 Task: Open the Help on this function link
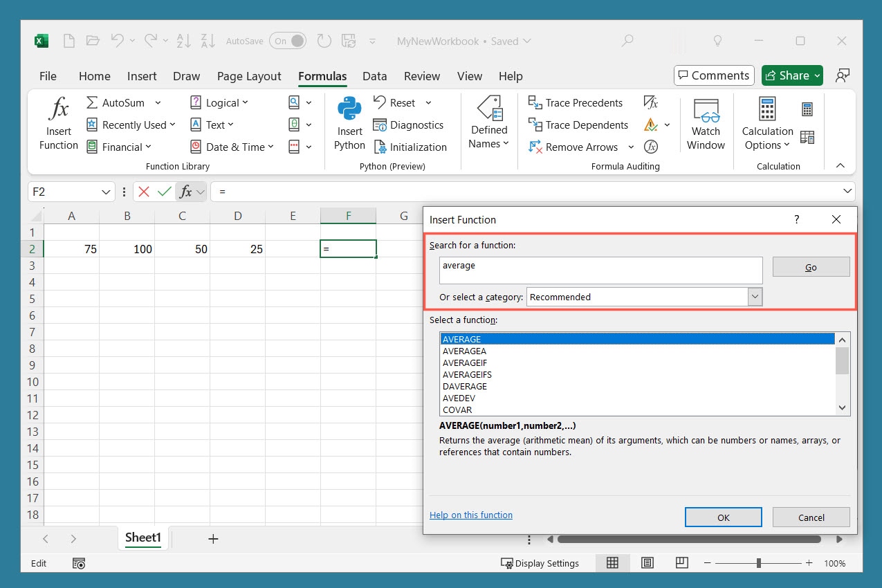click(x=471, y=515)
